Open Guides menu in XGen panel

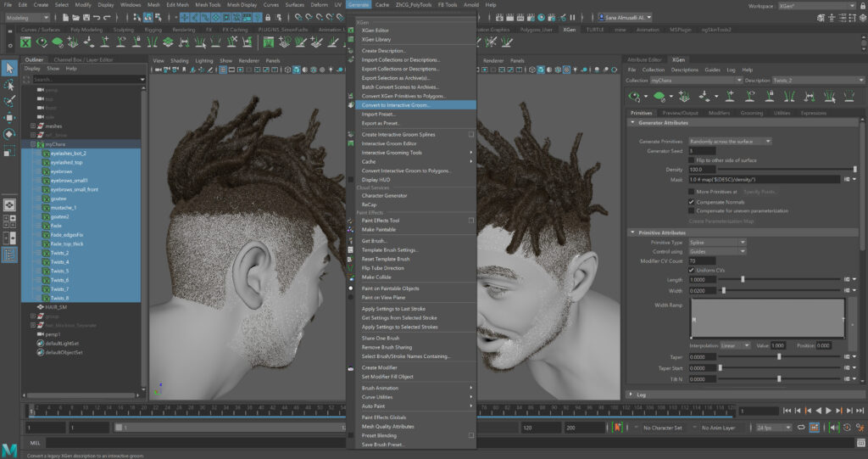pyautogui.click(x=712, y=70)
